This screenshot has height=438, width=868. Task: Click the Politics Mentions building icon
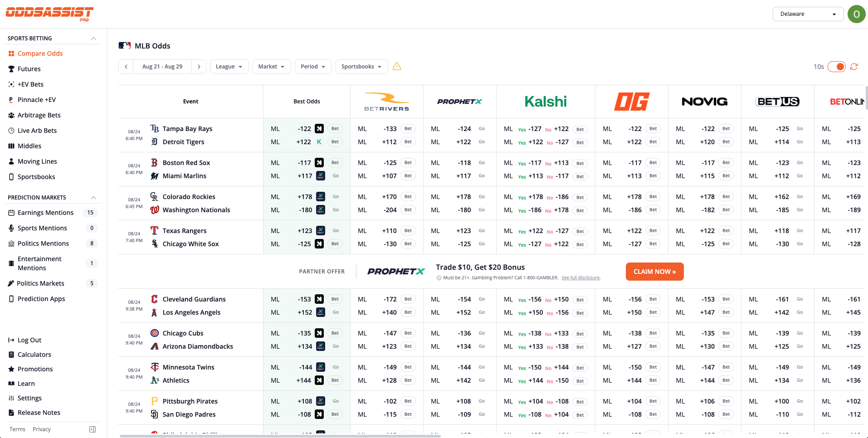[x=11, y=243]
